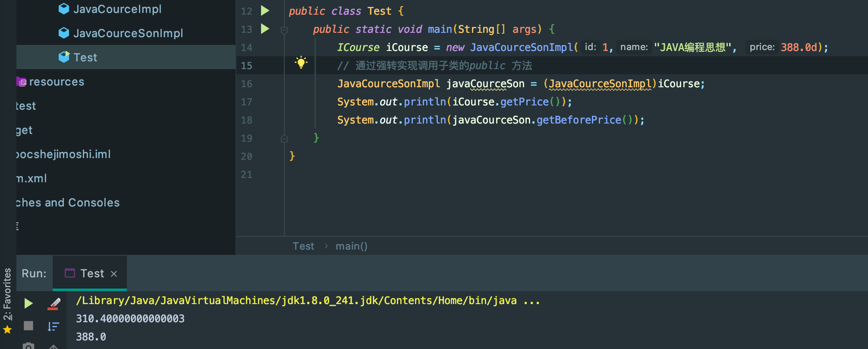The image size is (868, 349).
Task: Click the blue scroll-to-end sort icon in Run panel
Action: (x=53, y=326)
